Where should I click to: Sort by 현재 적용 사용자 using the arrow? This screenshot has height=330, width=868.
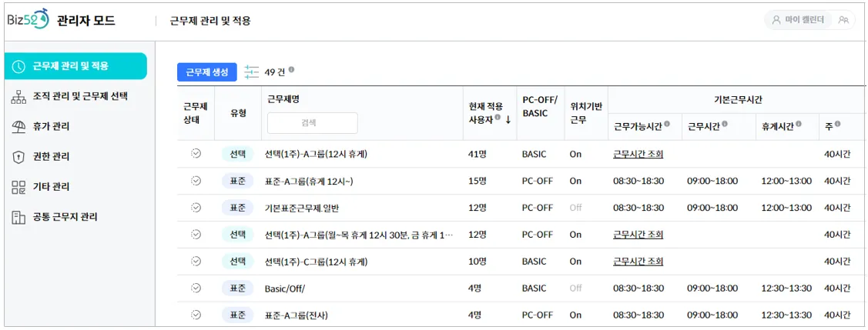click(x=508, y=119)
